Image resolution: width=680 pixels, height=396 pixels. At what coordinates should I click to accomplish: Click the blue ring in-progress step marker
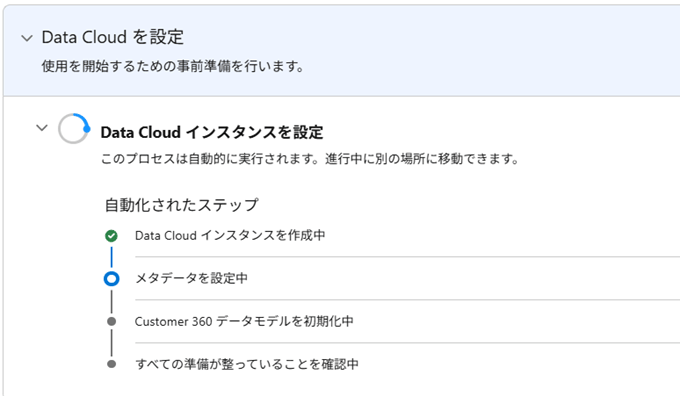pyautogui.click(x=111, y=278)
